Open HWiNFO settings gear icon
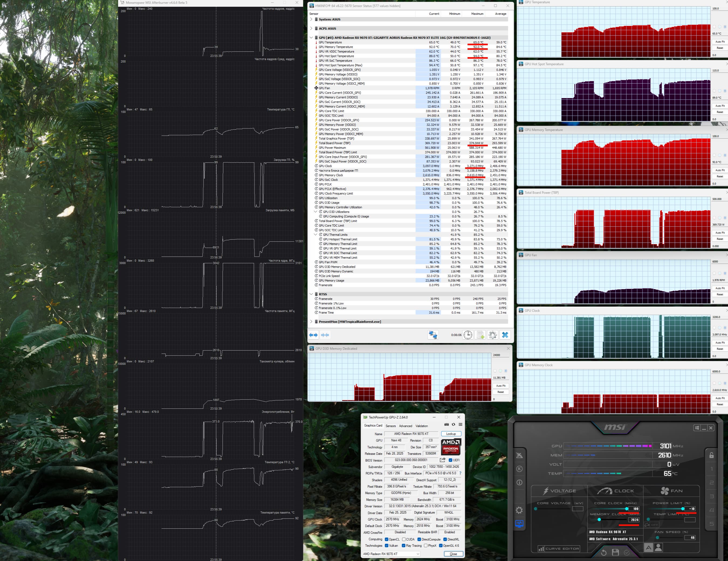This screenshot has width=728, height=561. pos(492,335)
